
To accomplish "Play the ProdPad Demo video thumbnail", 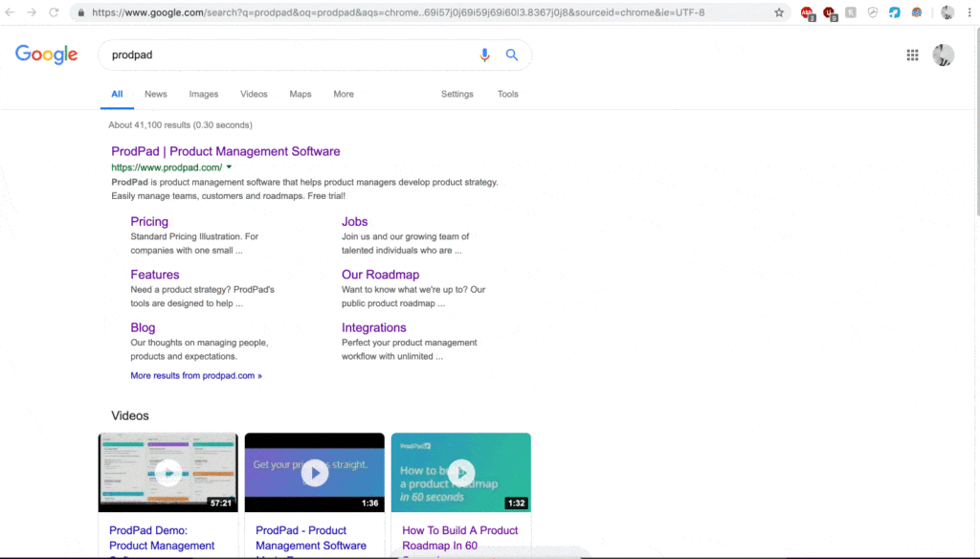I will [x=168, y=472].
